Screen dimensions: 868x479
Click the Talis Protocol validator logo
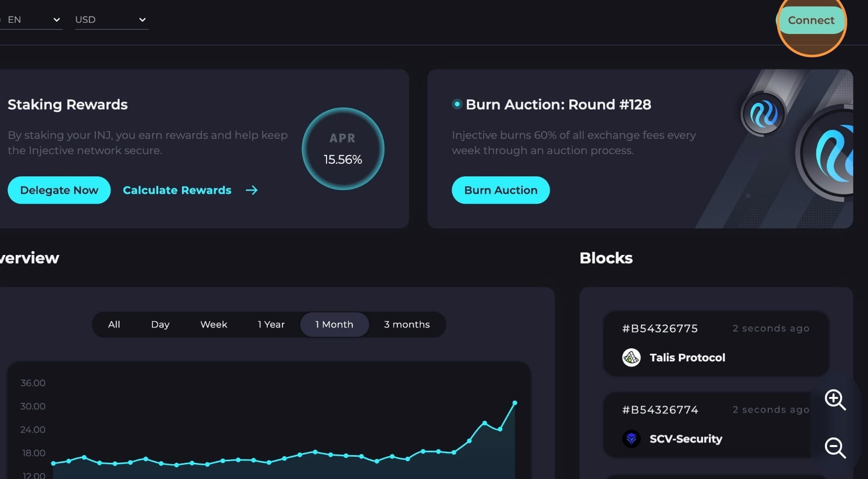coord(631,357)
